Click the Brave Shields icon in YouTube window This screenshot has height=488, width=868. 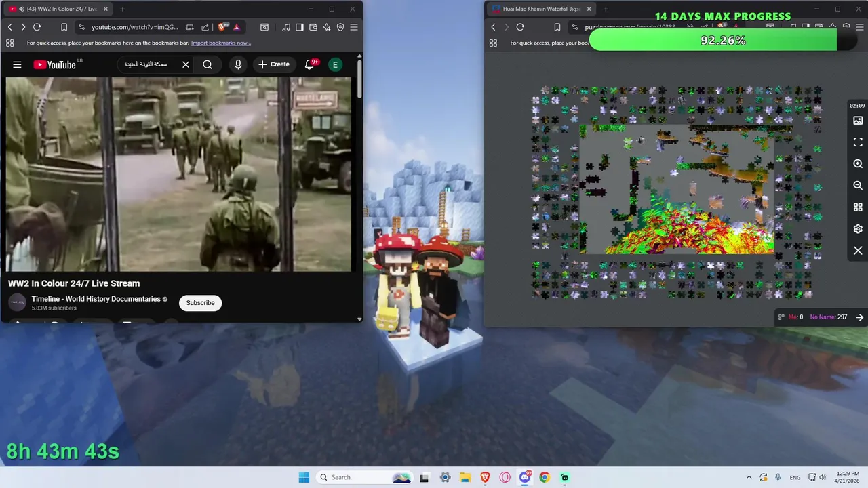click(x=222, y=27)
